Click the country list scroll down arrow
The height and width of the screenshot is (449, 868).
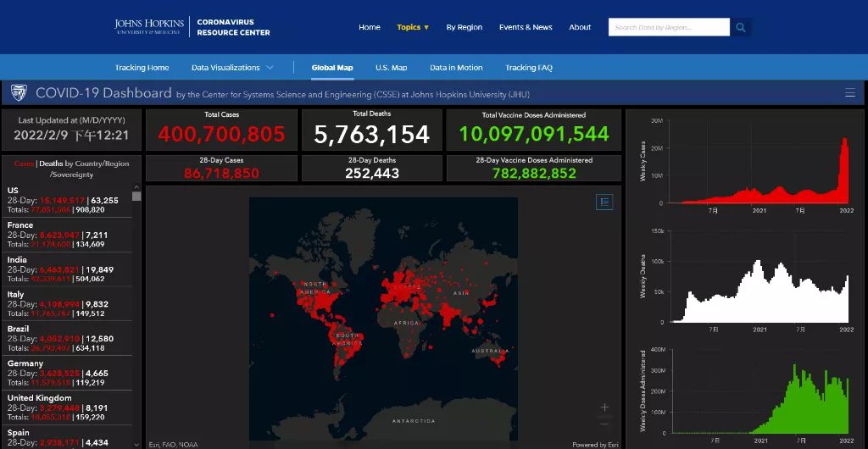pyautogui.click(x=136, y=443)
